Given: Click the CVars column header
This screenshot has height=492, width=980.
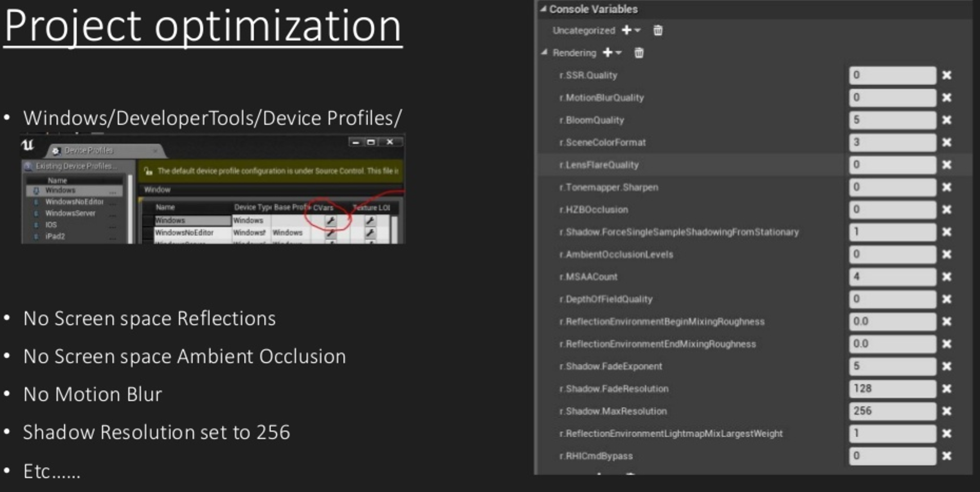Looking at the screenshot, I should coord(323,208).
